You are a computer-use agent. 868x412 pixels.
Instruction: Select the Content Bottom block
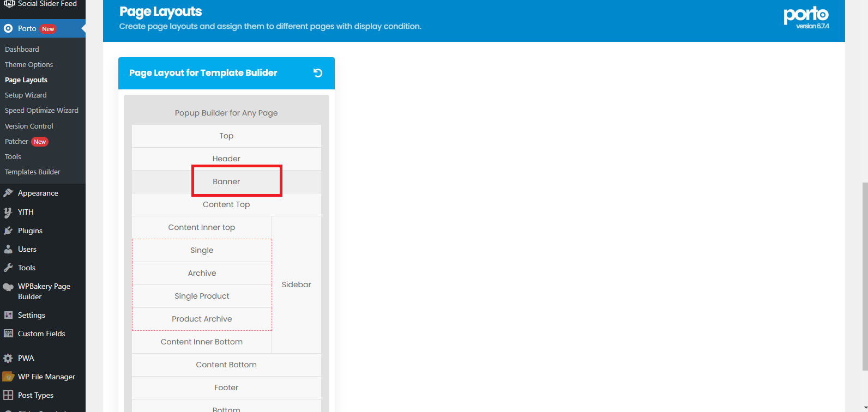tap(226, 365)
